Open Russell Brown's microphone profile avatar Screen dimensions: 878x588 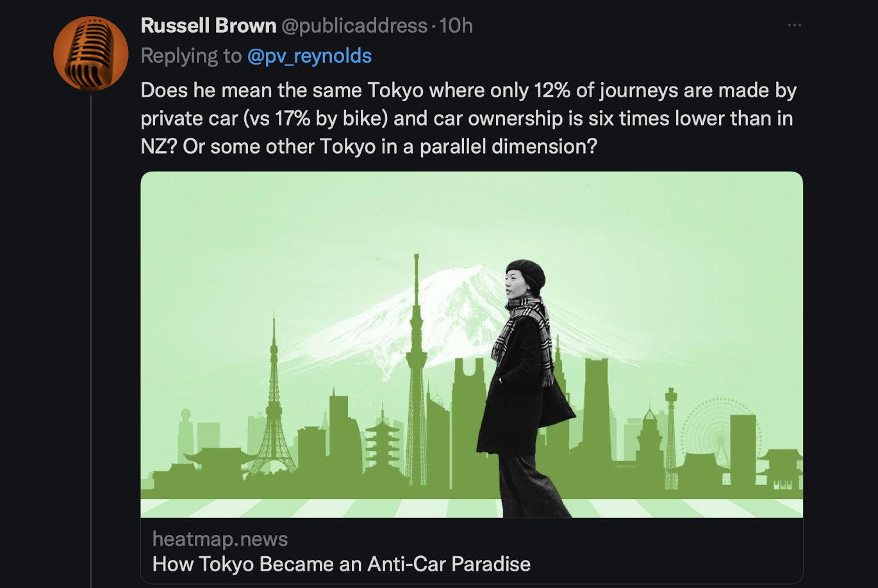pyautogui.click(x=91, y=54)
